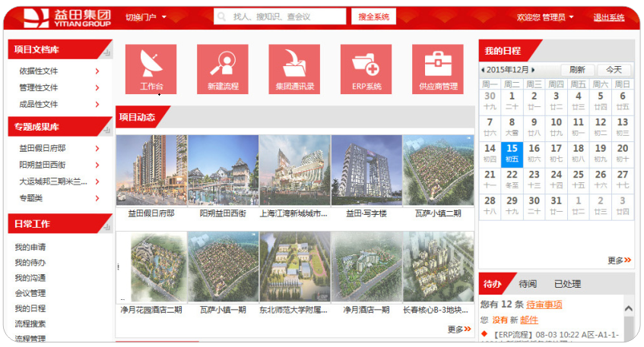644x347 pixels.
Task: Go to previous month in calendar
Action: click(483, 70)
